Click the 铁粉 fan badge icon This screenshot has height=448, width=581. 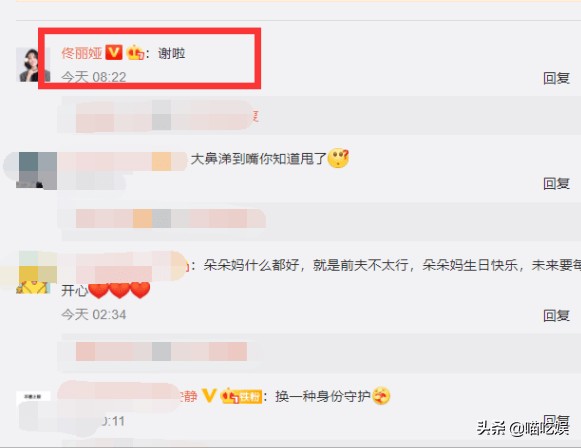(241, 396)
